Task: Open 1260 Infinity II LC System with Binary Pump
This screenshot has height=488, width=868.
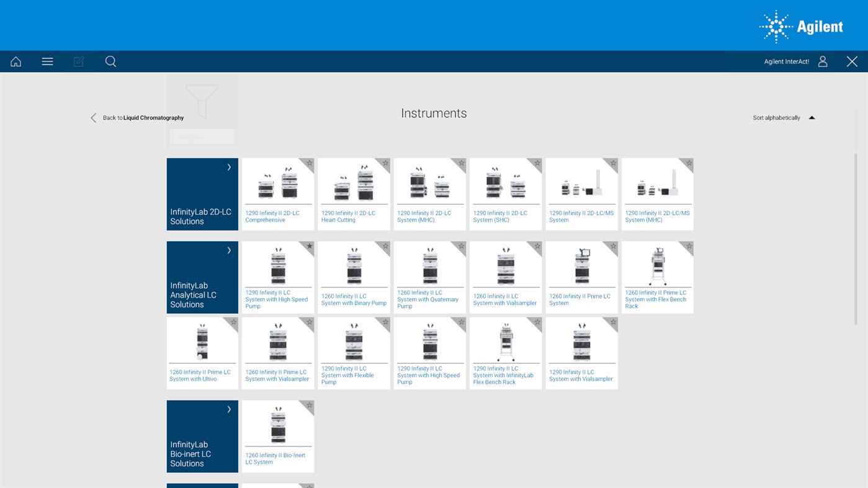Action: tap(354, 299)
